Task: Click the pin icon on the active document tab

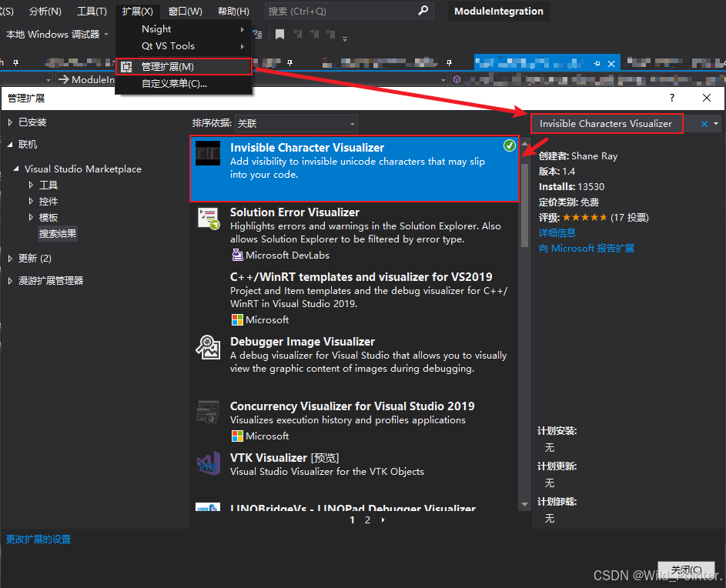Action: click(597, 63)
